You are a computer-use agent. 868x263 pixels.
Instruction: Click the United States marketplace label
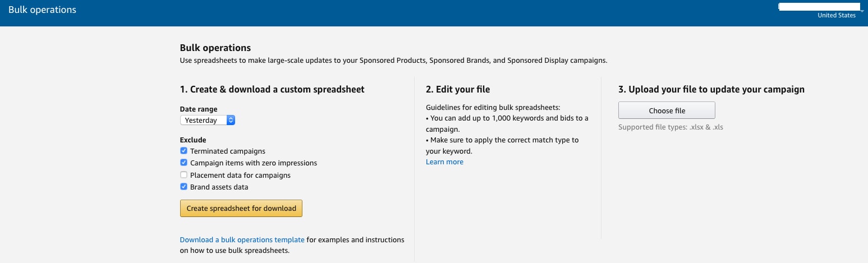tap(837, 16)
